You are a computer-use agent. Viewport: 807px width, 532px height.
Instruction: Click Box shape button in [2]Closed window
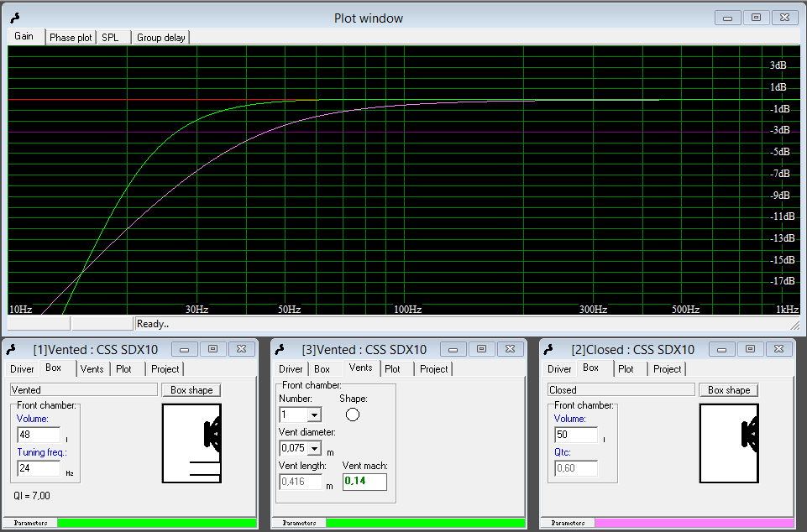pos(729,390)
